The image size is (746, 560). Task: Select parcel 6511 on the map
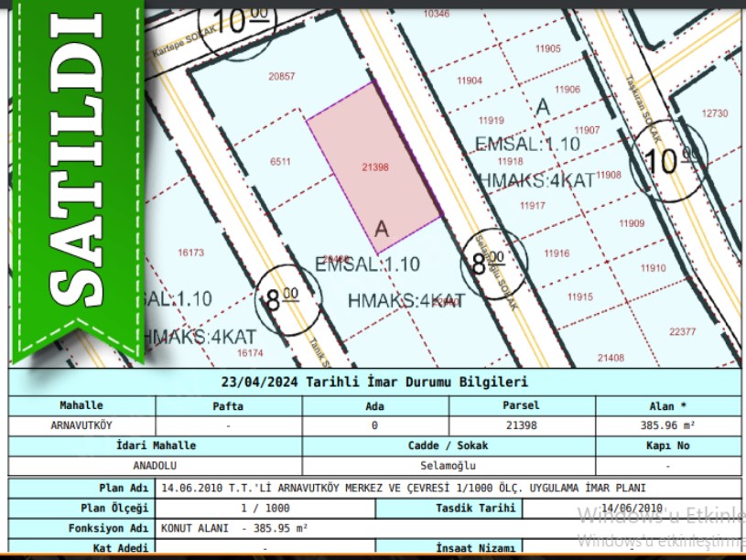click(x=280, y=162)
